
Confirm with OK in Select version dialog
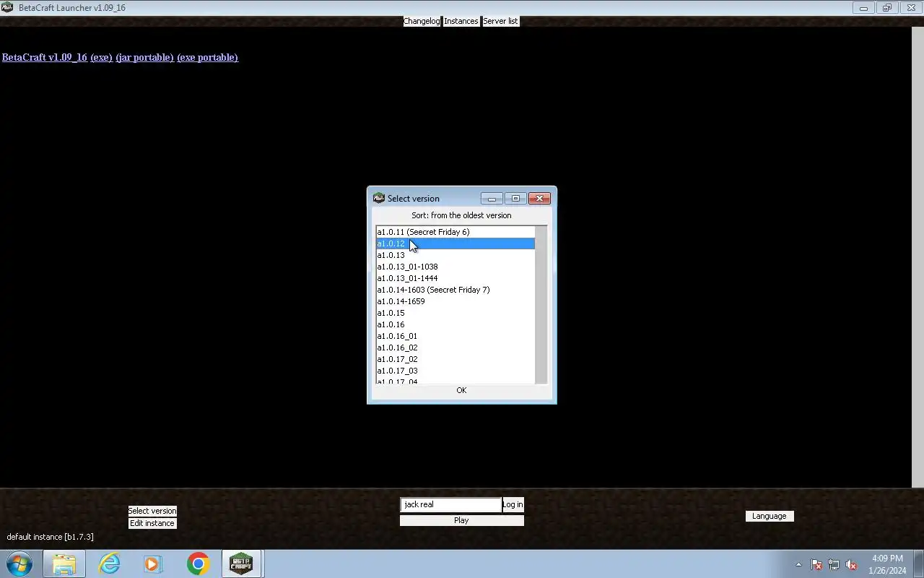point(461,390)
